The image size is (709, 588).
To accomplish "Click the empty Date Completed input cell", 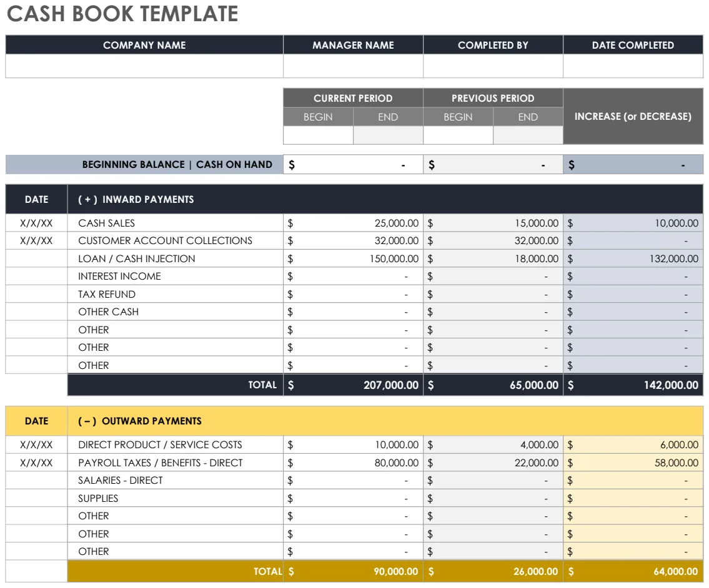I will (633, 66).
